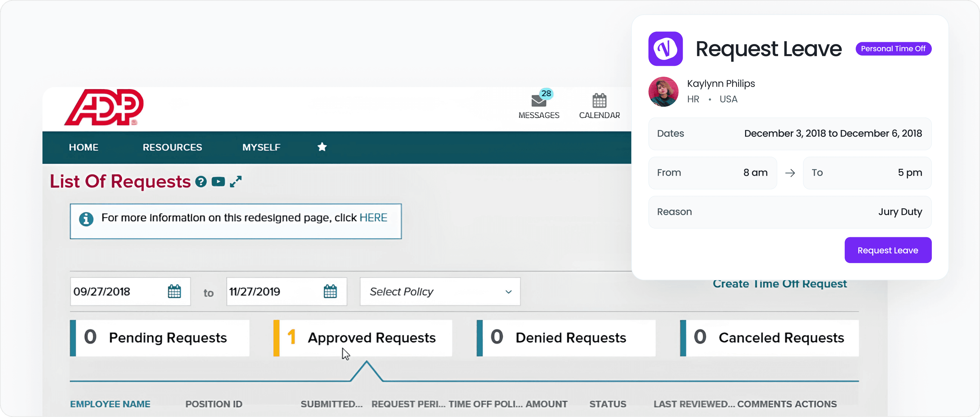Open the calendar picker for the 09/27/2018 date
The height and width of the screenshot is (417, 980).
click(x=174, y=292)
